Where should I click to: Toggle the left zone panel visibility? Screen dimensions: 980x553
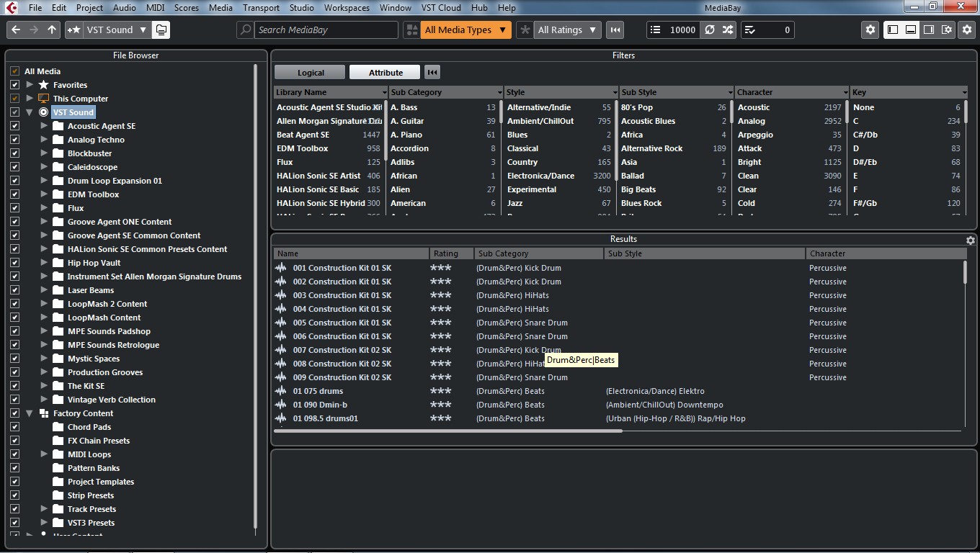pos(893,30)
